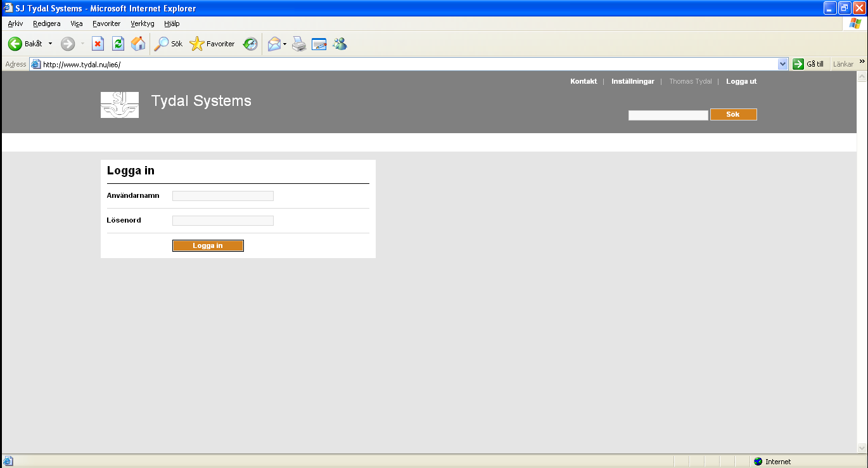The width and height of the screenshot is (868, 468).
Task: Stop loading the page with red X
Action: point(98,44)
